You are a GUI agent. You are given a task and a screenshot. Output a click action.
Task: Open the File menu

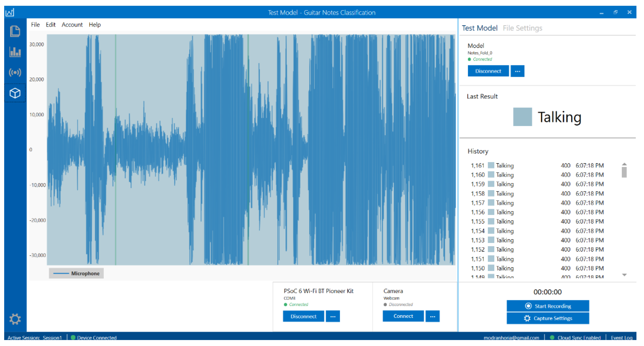click(x=35, y=25)
